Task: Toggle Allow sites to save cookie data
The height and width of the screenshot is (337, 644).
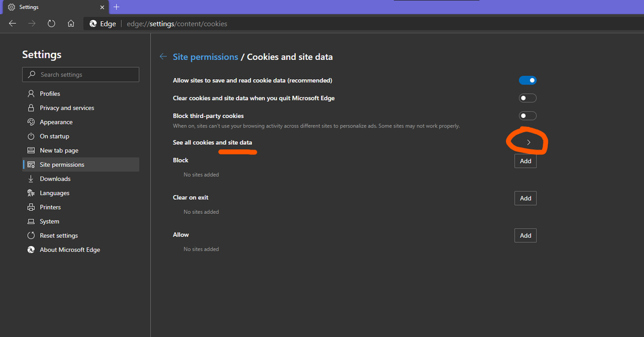Action: (x=527, y=81)
